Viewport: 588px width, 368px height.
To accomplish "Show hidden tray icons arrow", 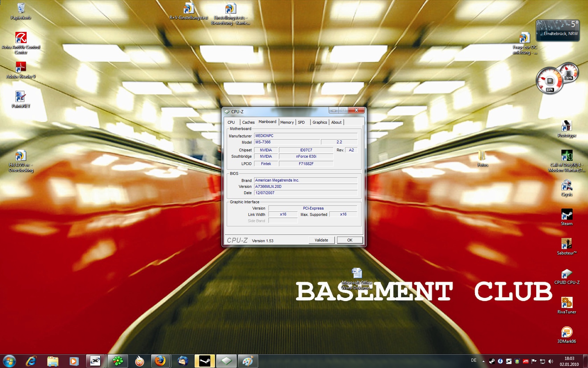I will pyautogui.click(x=483, y=361).
